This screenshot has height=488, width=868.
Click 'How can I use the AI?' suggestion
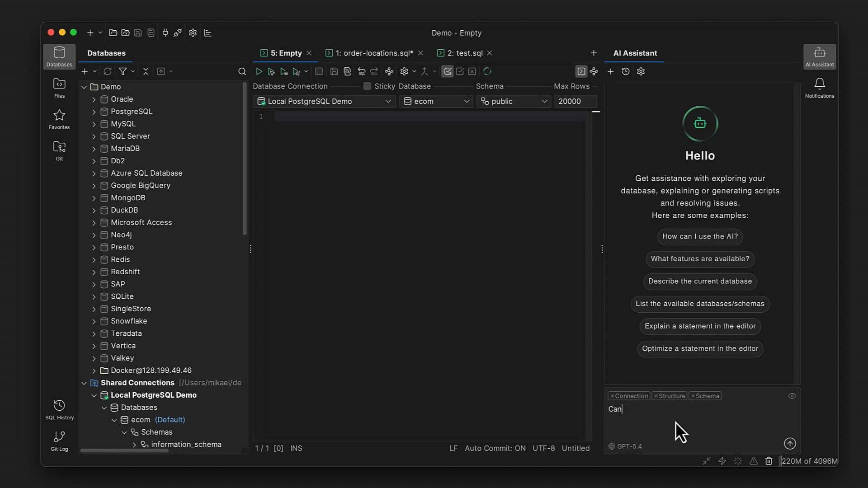(x=700, y=236)
